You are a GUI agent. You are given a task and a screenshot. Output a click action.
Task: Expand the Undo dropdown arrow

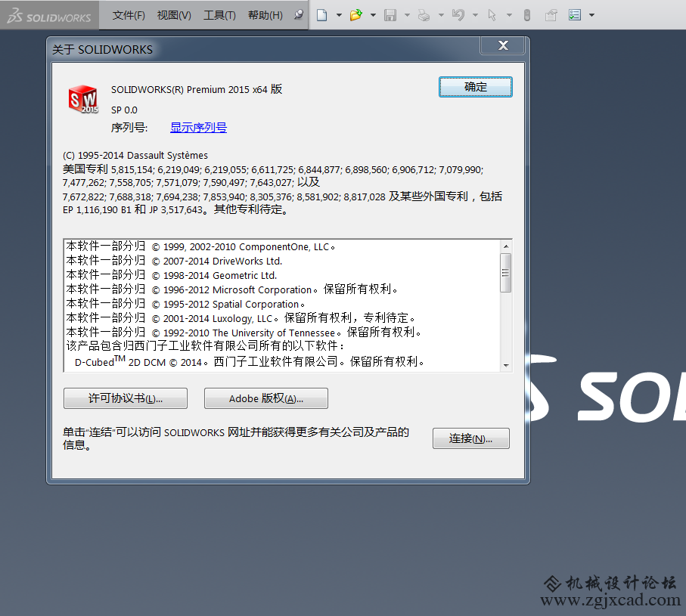pos(476,15)
